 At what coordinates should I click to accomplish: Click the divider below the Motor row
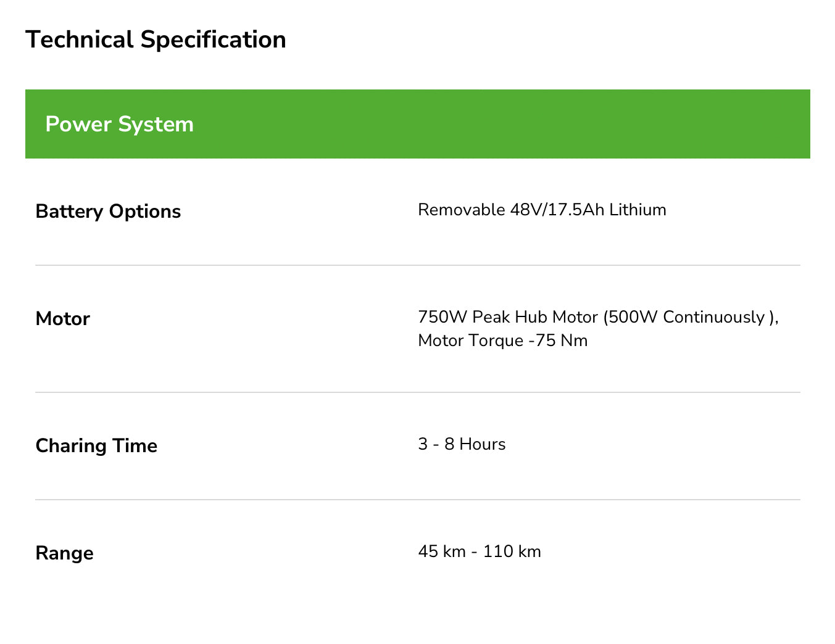tap(417, 392)
